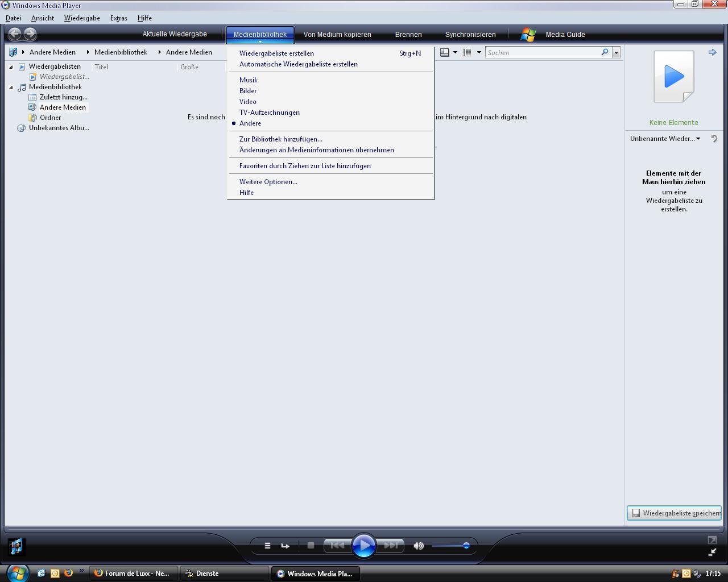Image resolution: width=728 pixels, height=582 pixels.
Task: Select the Andere radio menu option
Action: [250, 123]
